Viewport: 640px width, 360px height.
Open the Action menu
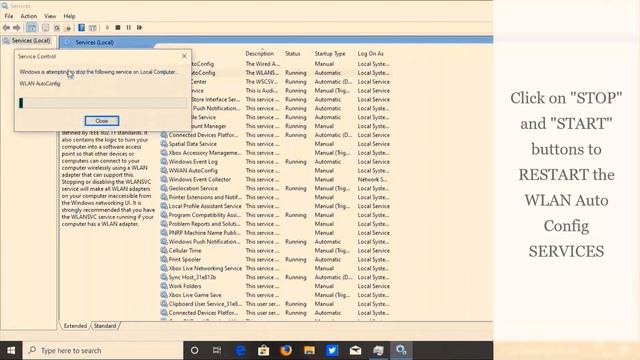click(x=29, y=16)
